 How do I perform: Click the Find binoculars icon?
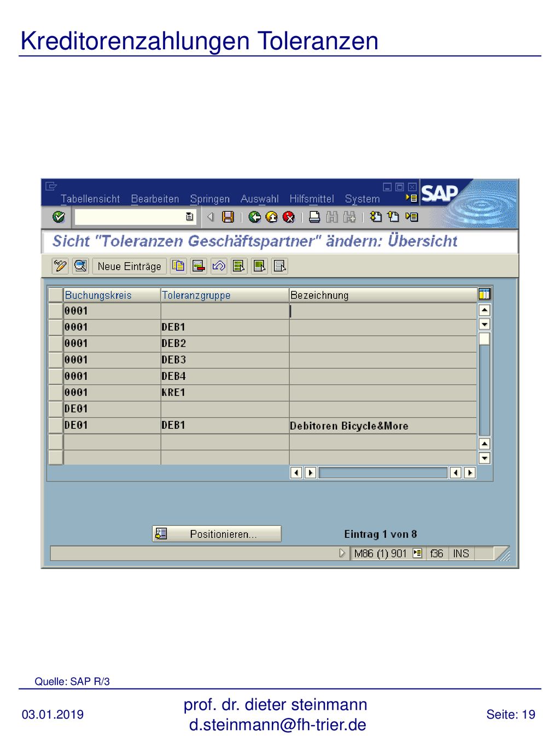click(x=332, y=217)
